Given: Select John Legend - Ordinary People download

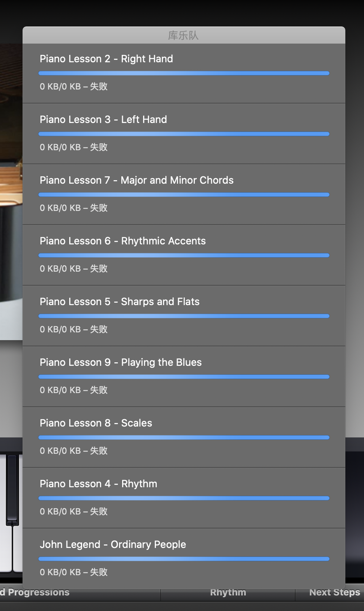Looking at the screenshot, I should pos(113,544).
